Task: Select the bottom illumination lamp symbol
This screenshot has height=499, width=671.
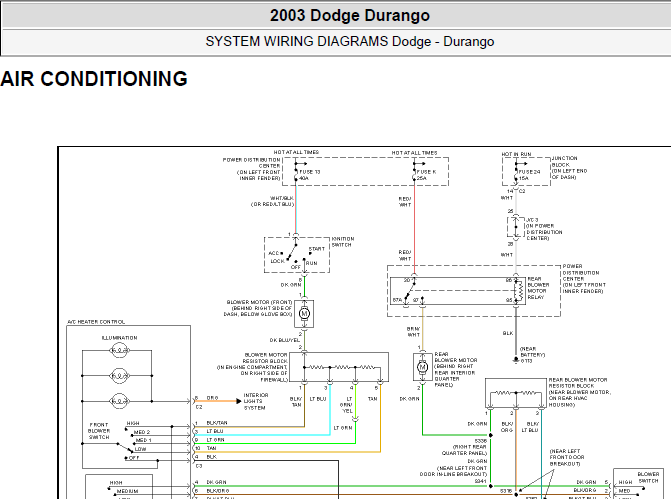Action: point(119,401)
